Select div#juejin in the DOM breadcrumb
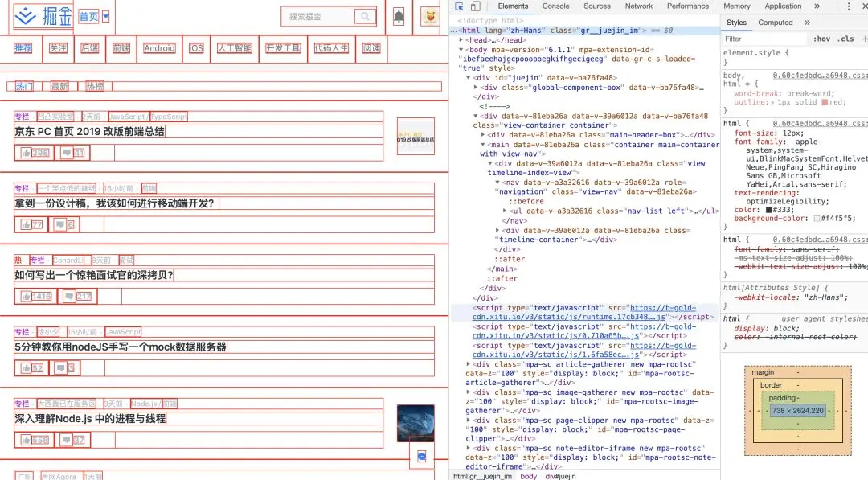 tap(560, 476)
